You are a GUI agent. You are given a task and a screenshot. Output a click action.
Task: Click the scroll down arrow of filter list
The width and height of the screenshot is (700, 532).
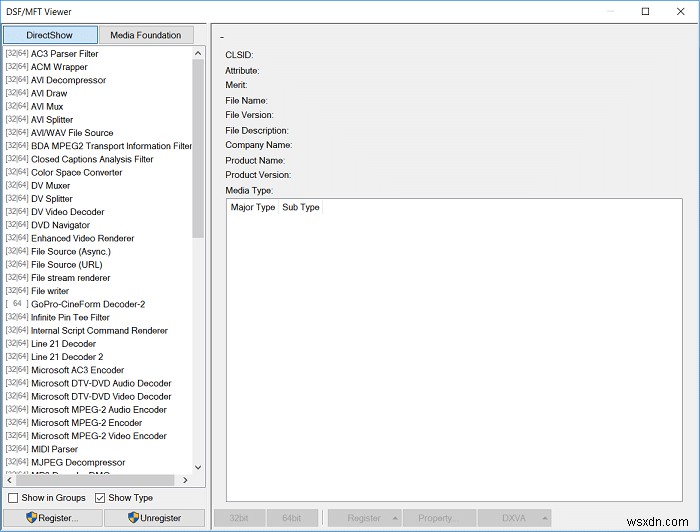(x=198, y=467)
